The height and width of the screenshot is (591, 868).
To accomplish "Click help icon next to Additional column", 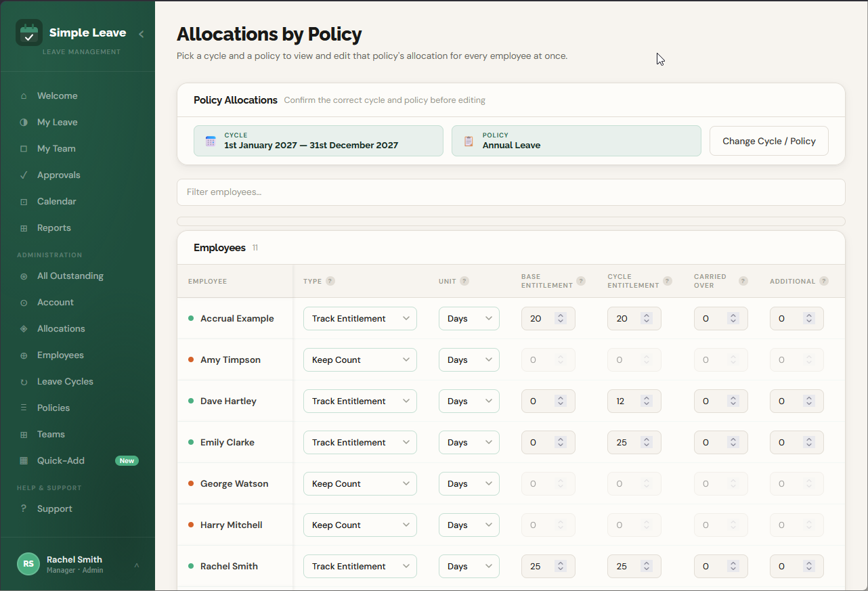I will (824, 281).
